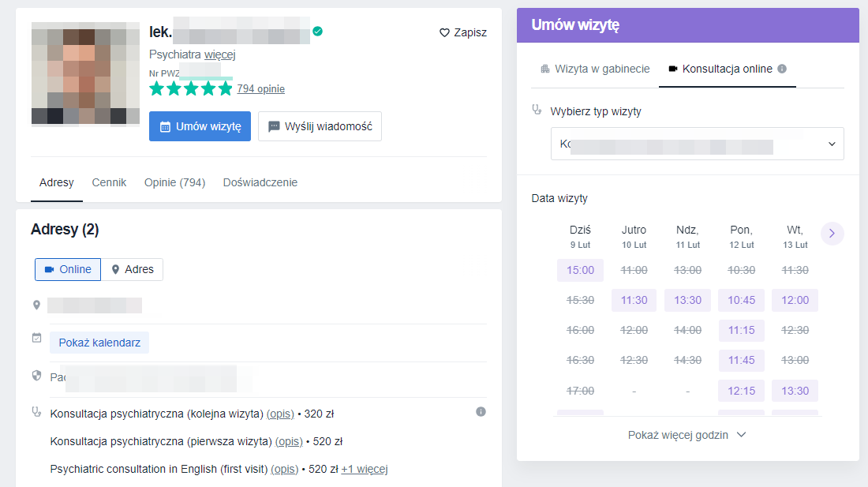Click the chat bubble icon on Wyślij wiadomość
Screen dimensions: 868x487
pos(272,126)
